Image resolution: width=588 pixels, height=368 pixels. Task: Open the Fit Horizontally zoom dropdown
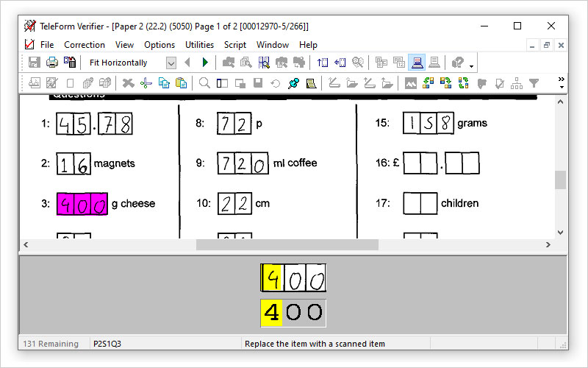(x=171, y=63)
